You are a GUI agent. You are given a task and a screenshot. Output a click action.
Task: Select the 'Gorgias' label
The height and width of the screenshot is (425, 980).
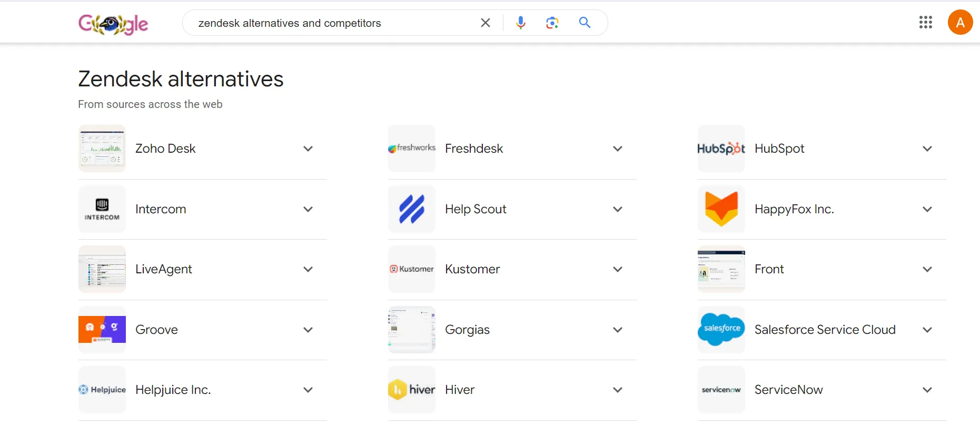pos(467,330)
